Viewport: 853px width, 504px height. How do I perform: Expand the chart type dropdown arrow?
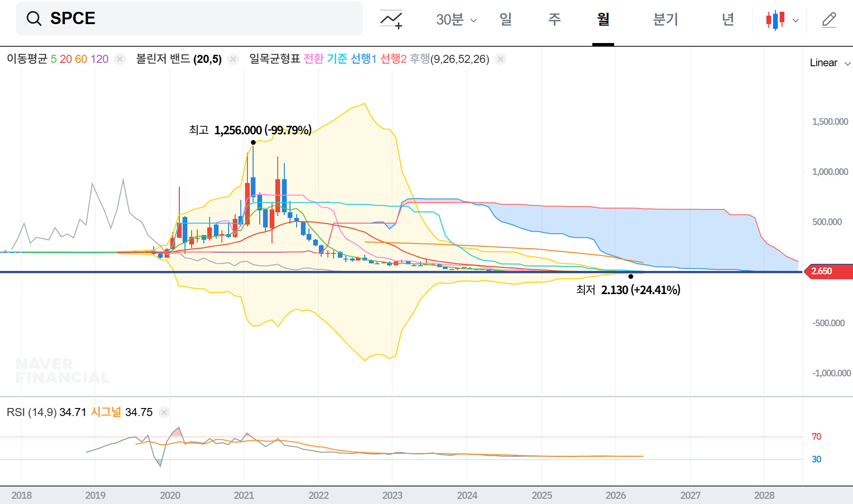tap(796, 20)
